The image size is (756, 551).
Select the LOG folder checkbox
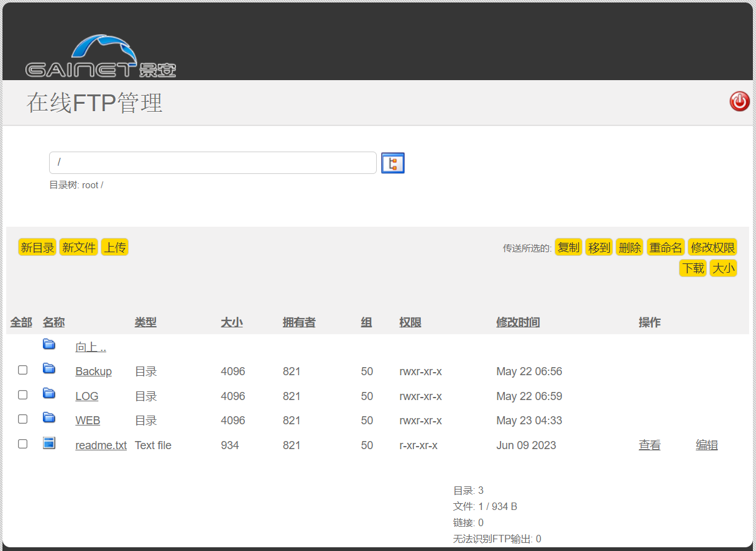coord(23,395)
